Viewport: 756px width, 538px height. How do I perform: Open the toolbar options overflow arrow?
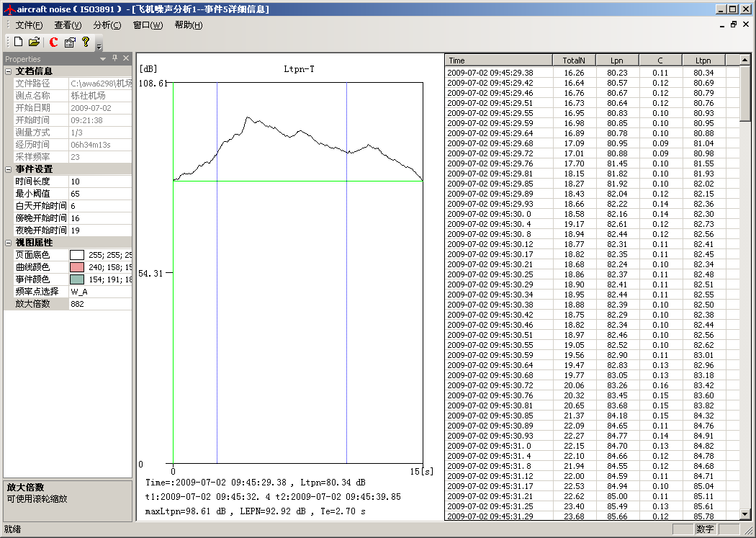point(99,45)
